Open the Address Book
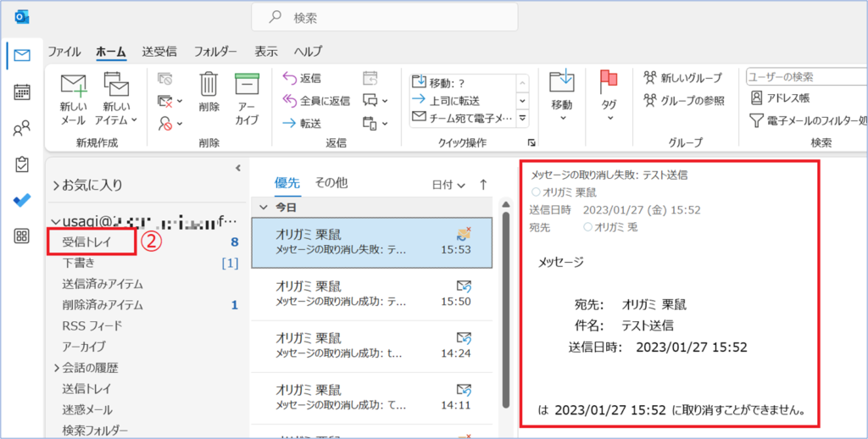 [x=779, y=98]
